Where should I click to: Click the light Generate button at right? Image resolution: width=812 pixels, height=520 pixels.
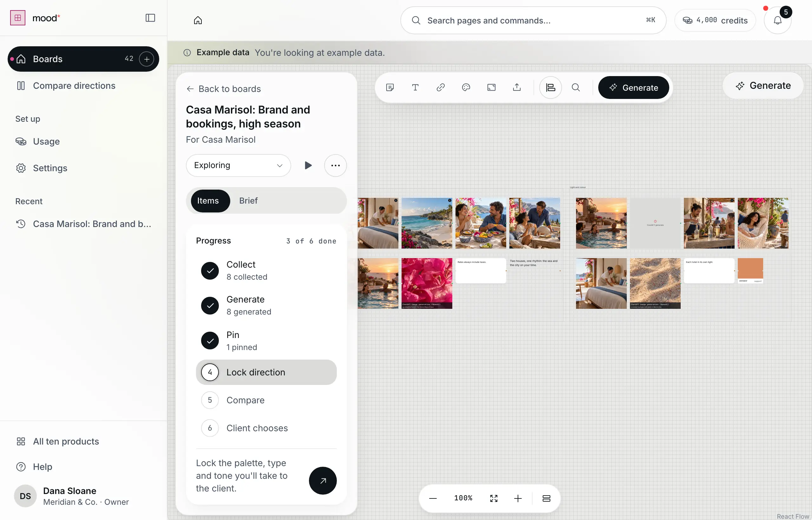tap(763, 86)
